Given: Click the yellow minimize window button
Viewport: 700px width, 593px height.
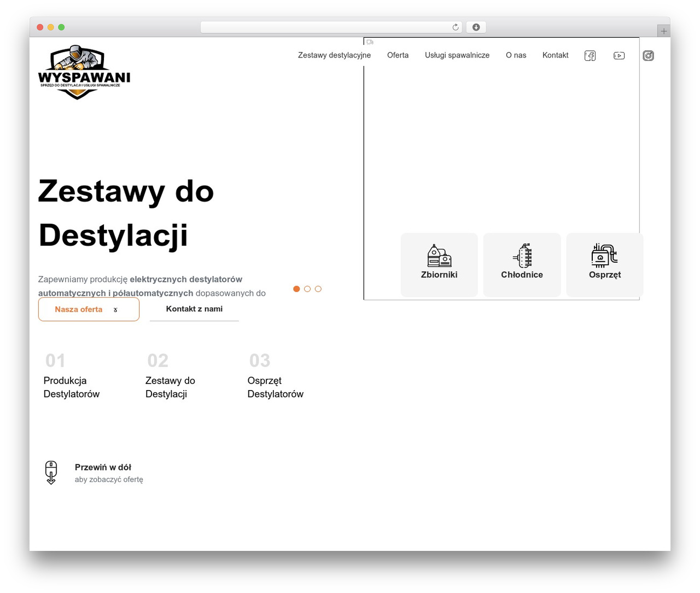Looking at the screenshot, I should 51,27.
